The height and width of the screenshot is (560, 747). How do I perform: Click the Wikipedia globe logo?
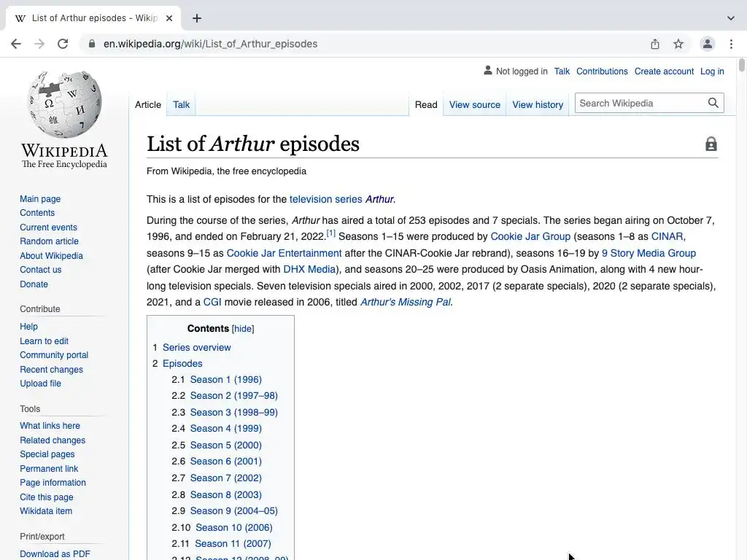point(64,105)
